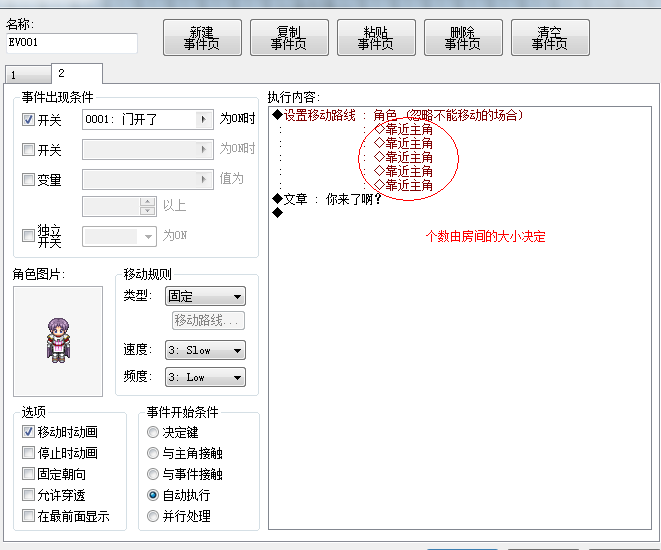The image size is (661, 550).
Task: Select the 自动执行 trigger option
Action: tap(153, 495)
